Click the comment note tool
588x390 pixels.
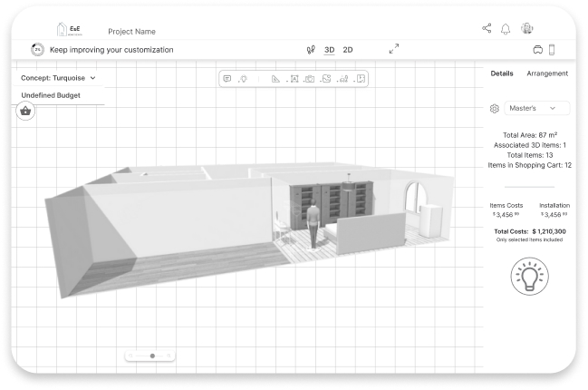tap(227, 79)
